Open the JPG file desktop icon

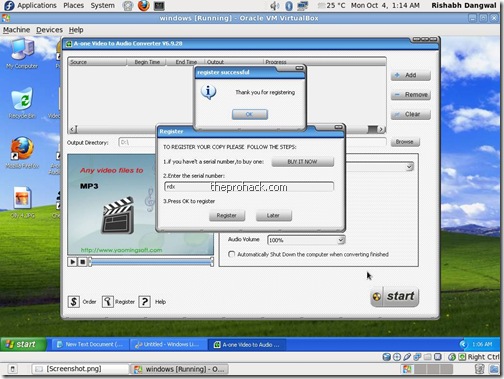(22, 201)
